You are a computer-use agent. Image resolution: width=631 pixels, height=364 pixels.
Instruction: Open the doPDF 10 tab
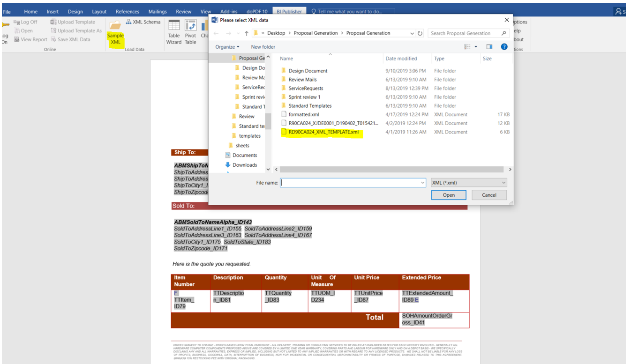pos(257,12)
